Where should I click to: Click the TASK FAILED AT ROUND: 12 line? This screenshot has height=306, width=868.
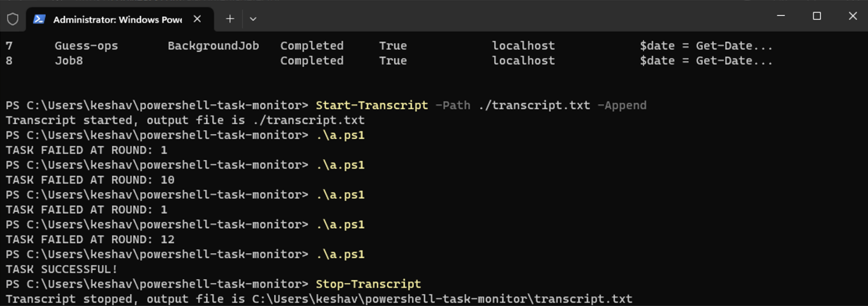pyautogui.click(x=90, y=239)
